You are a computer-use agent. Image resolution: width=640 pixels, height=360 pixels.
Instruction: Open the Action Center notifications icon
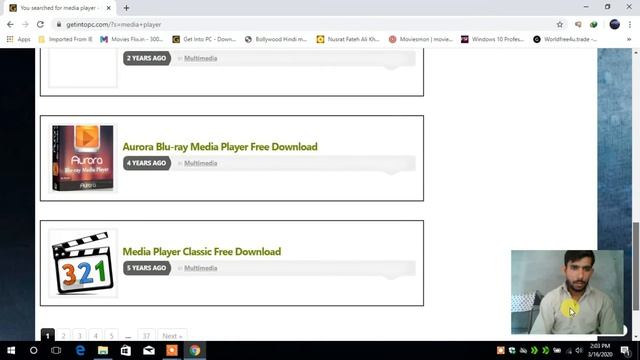click(x=625, y=350)
